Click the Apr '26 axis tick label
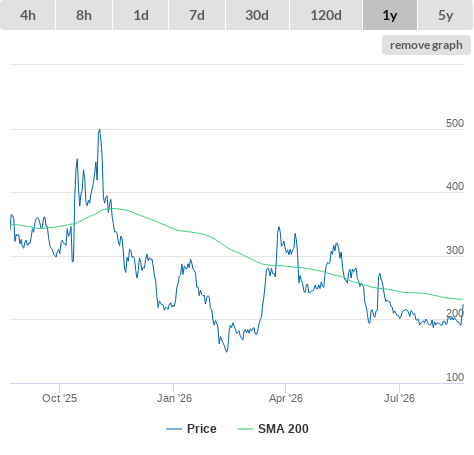This screenshot has height=455, width=474. pos(286,398)
